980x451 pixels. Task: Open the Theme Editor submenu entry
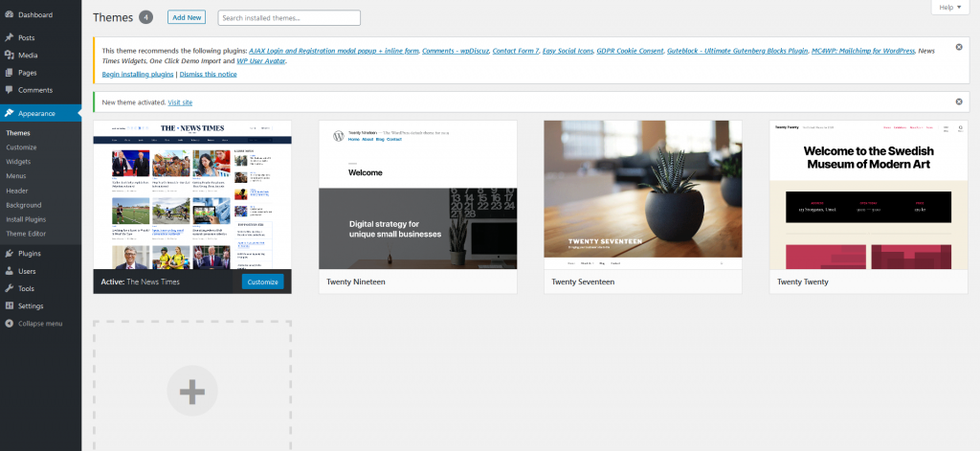(26, 234)
